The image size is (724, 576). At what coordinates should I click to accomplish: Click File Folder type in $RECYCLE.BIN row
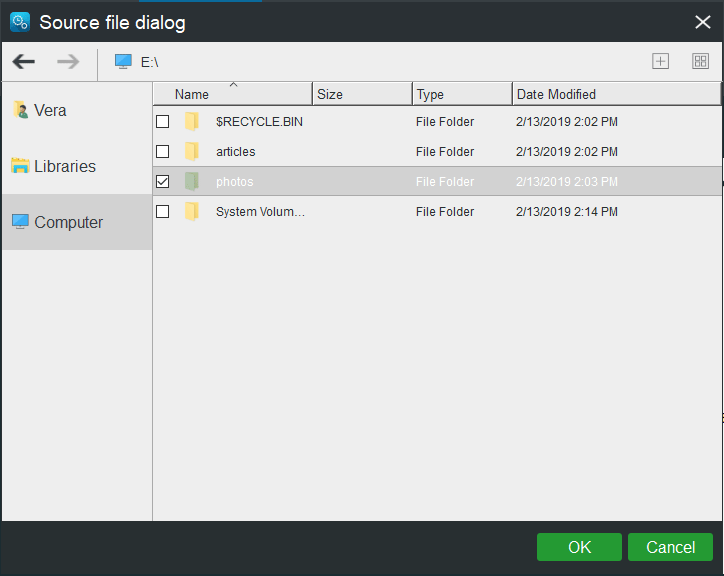pyautogui.click(x=445, y=121)
